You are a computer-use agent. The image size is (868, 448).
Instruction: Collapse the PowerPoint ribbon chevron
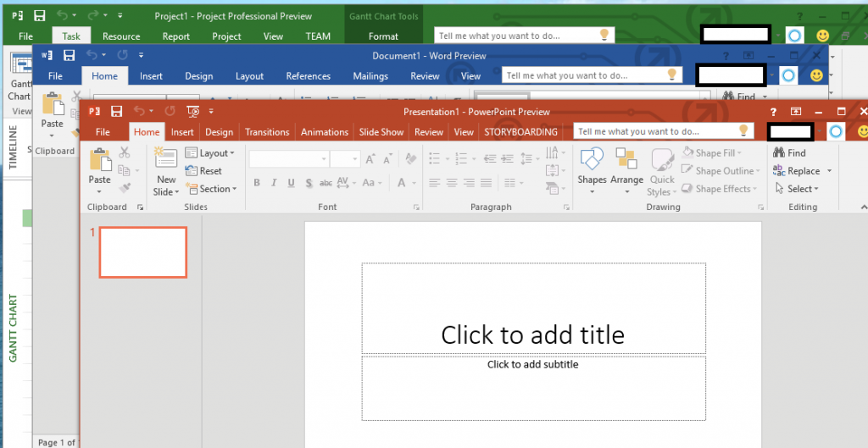point(864,207)
